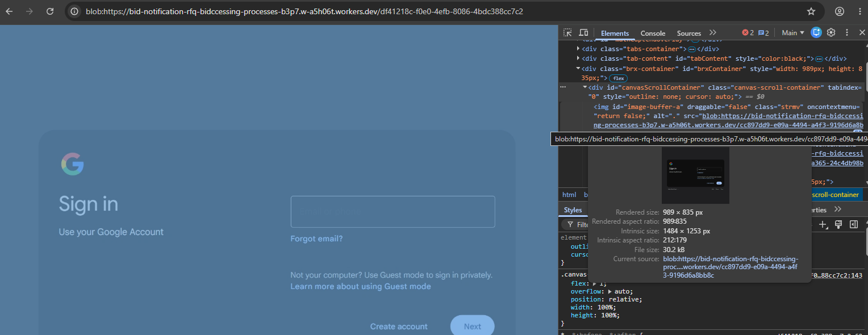Add a new style rule plus icon
Image resolution: width=868 pixels, height=335 pixels.
click(823, 225)
